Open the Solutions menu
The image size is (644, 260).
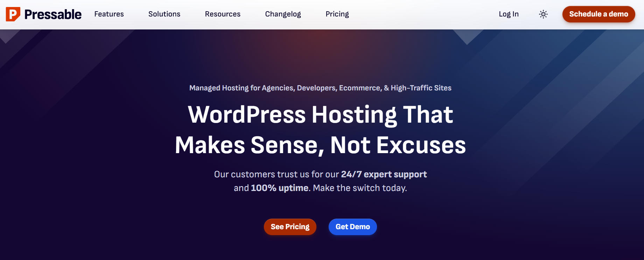164,14
